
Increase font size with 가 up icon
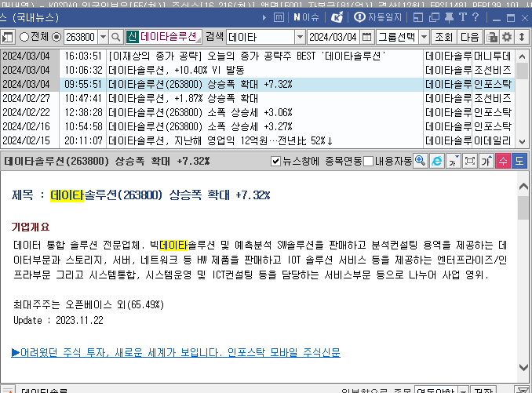click(486, 161)
